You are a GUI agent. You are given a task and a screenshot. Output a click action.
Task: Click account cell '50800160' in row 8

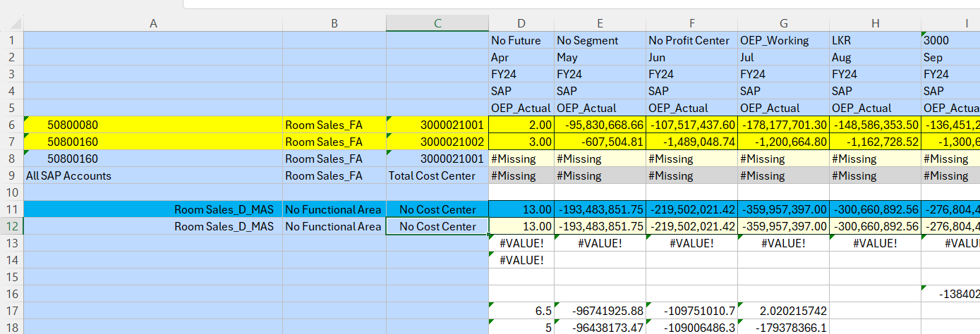pyautogui.click(x=153, y=159)
